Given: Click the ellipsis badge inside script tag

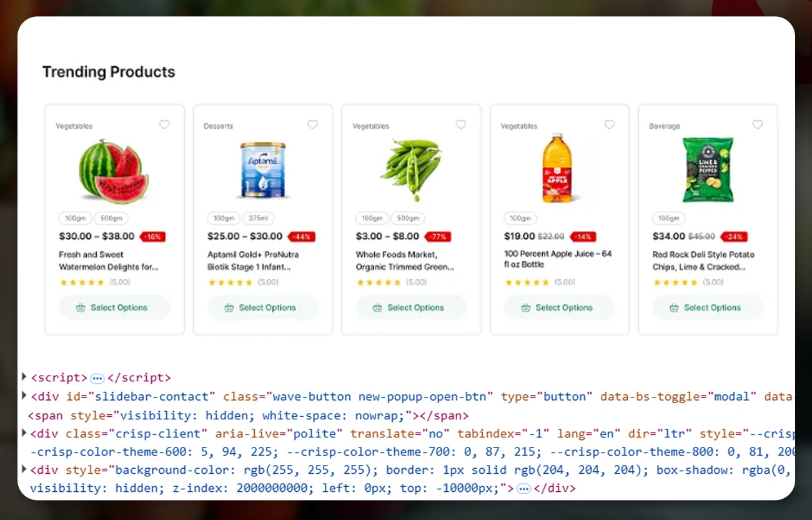Looking at the screenshot, I should click(x=97, y=378).
